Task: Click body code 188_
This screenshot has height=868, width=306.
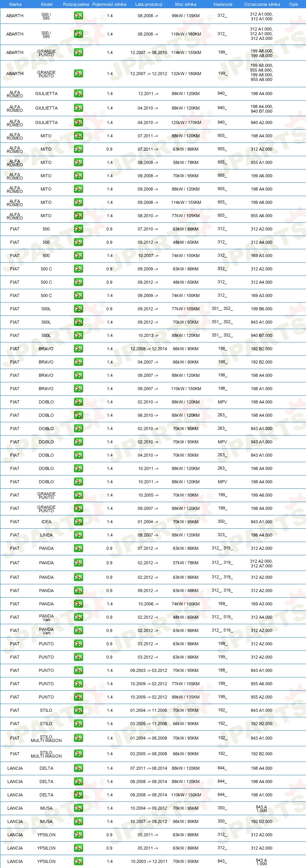Action: pos(222,670)
